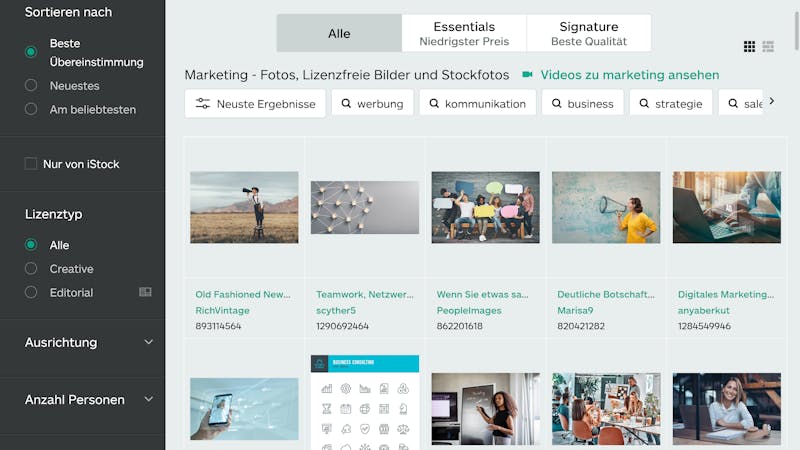
Task: Open the megaphone woman photo thumbnail
Action: 606,207
